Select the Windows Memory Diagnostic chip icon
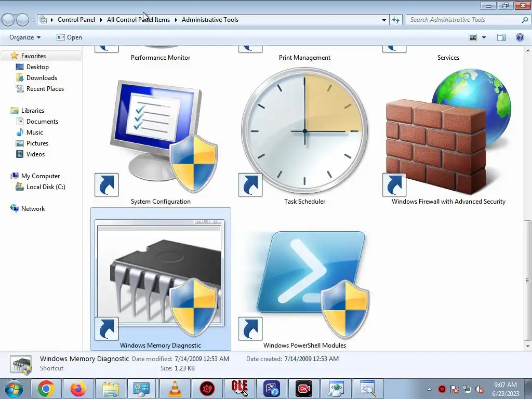 point(160,278)
